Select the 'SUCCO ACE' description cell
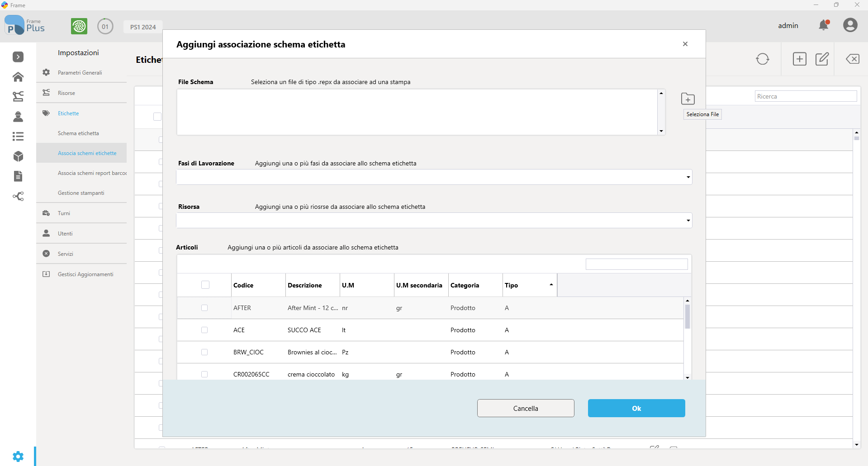The image size is (868, 466). tap(304, 330)
